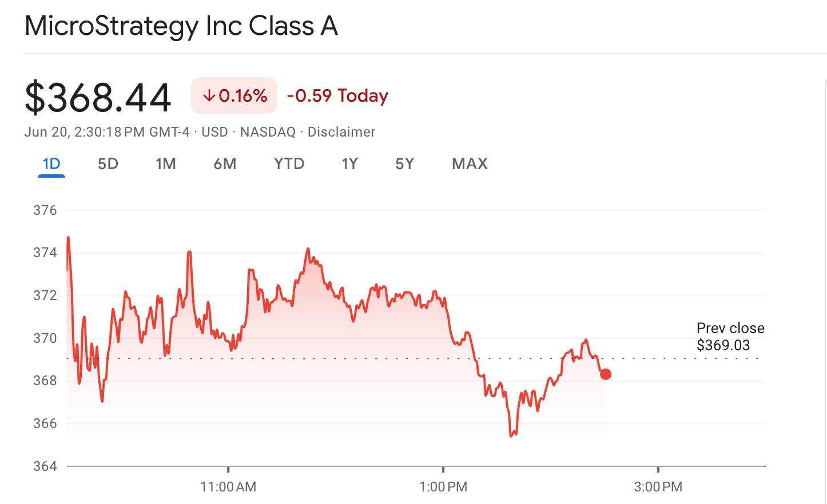Show the 6M price history
Screen dimensions: 827x504
coord(225,164)
